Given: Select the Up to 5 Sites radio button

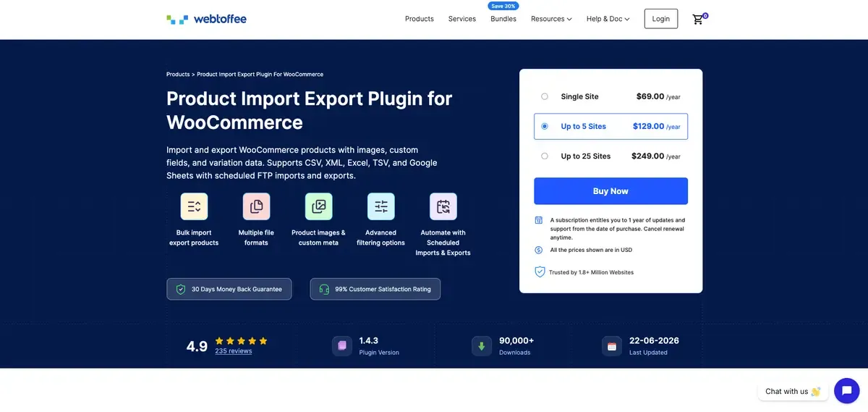Looking at the screenshot, I should tap(545, 126).
